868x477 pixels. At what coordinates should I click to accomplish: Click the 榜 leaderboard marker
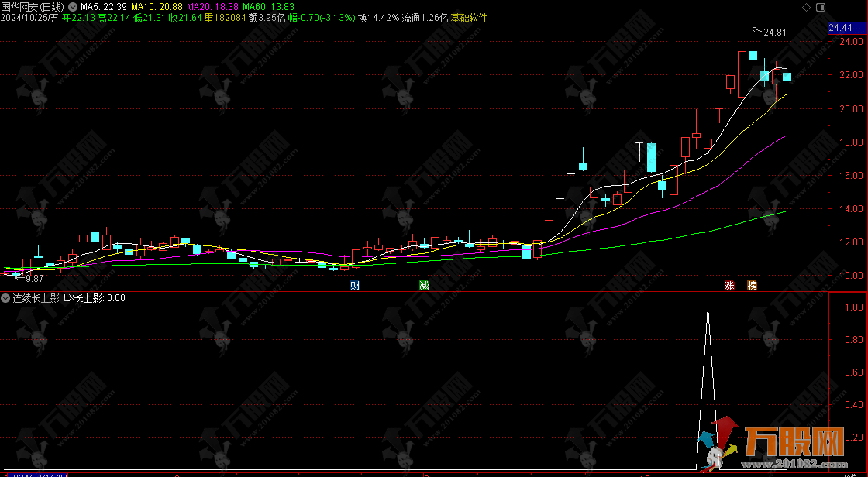(752, 286)
